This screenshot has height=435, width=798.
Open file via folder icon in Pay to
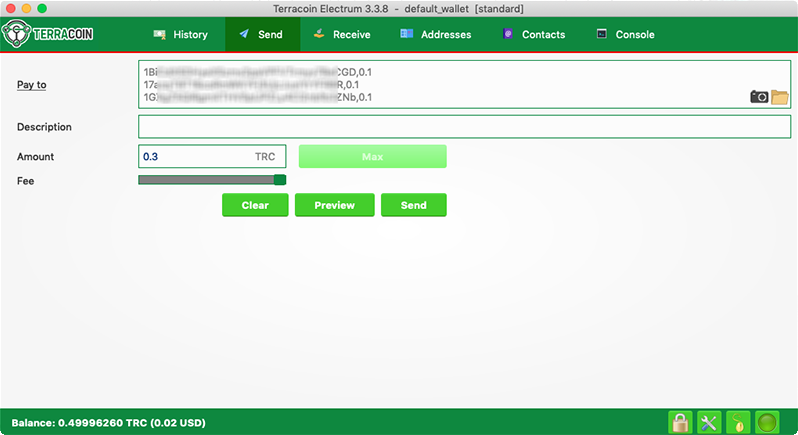point(779,97)
